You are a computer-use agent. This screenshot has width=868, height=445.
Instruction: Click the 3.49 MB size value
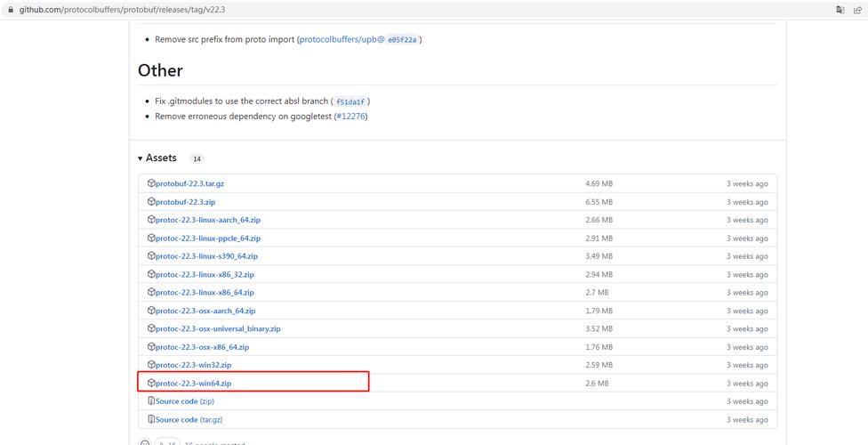[599, 256]
